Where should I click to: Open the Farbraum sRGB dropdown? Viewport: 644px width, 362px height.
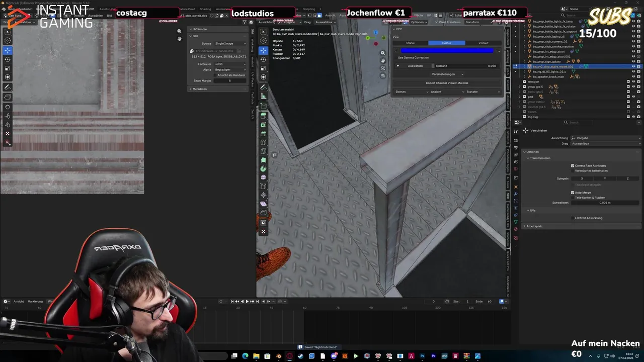tap(230, 64)
